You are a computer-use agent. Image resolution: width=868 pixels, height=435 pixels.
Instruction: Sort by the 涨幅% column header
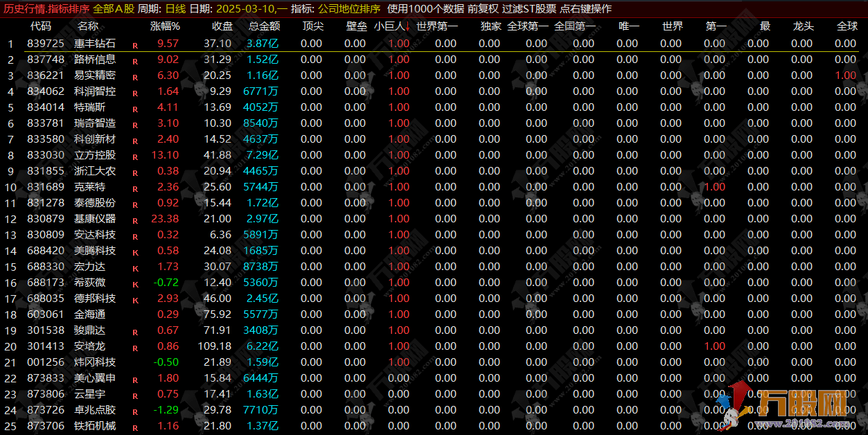(x=165, y=26)
